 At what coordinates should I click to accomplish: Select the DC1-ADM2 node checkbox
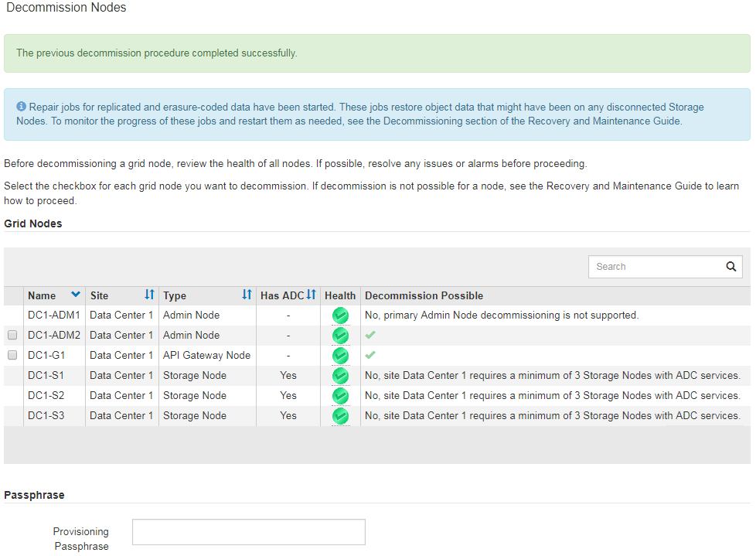click(x=12, y=336)
